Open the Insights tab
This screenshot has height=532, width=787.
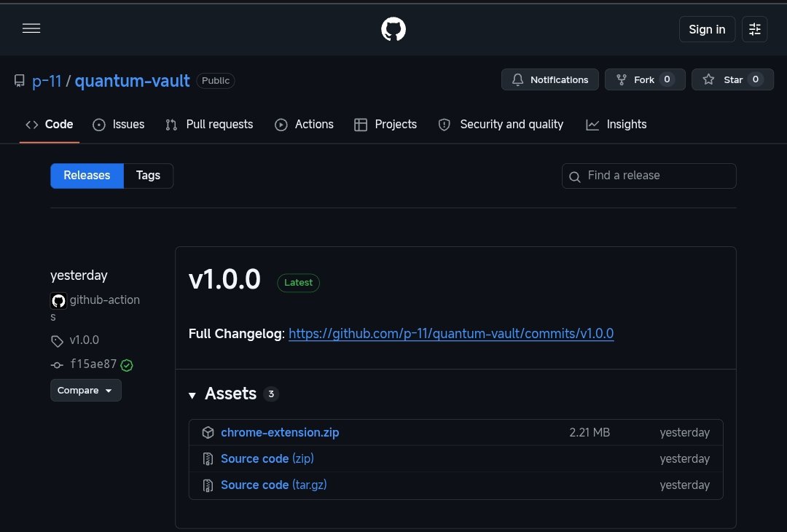(x=616, y=125)
